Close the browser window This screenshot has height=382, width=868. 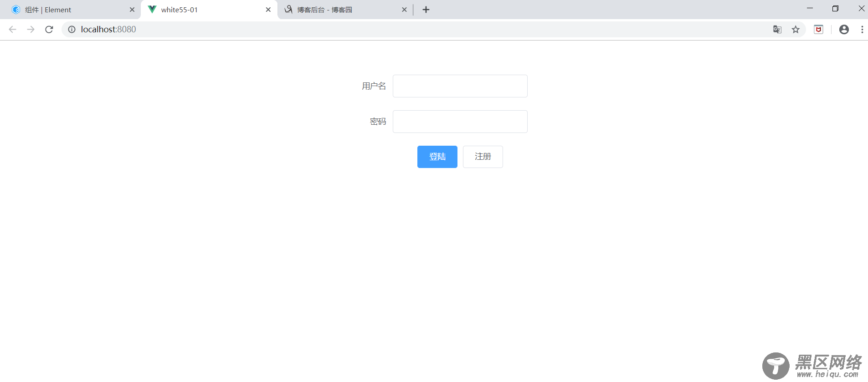pos(861,8)
